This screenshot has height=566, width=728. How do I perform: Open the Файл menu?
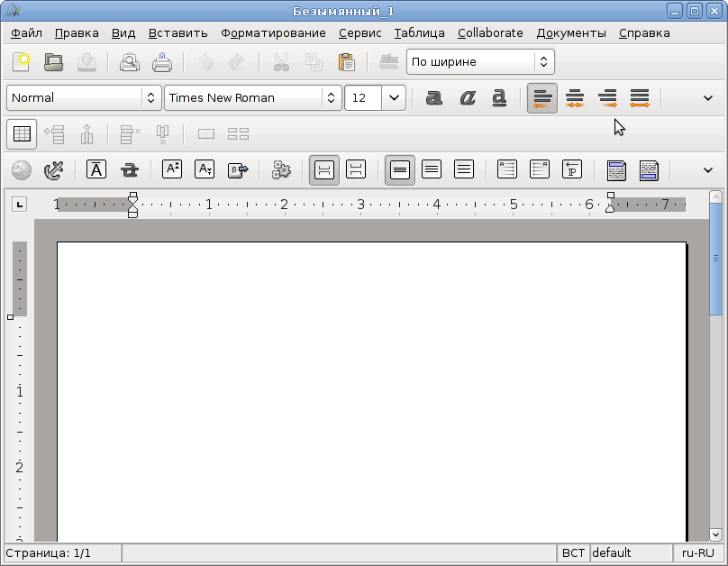point(27,33)
